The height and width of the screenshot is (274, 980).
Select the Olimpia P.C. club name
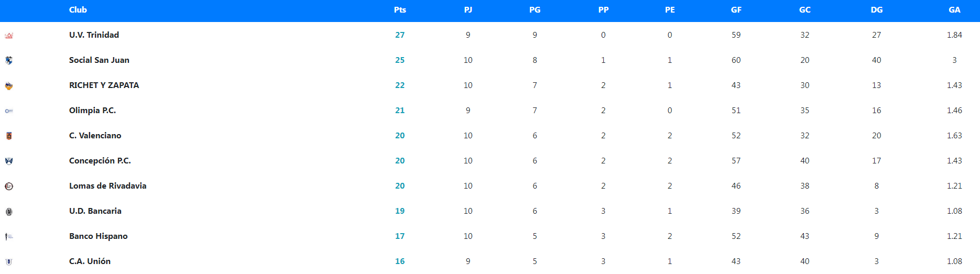click(x=92, y=111)
